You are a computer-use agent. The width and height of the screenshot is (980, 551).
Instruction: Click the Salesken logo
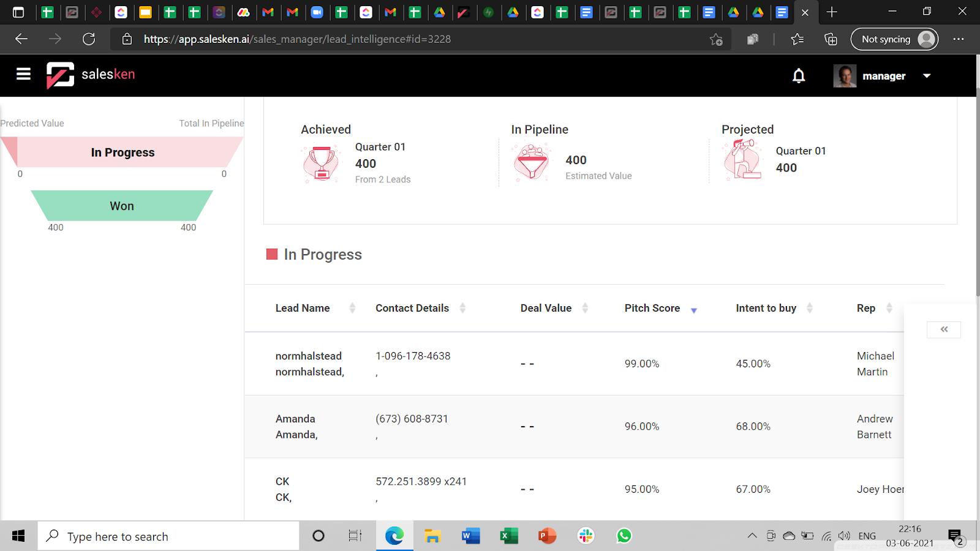[91, 75]
